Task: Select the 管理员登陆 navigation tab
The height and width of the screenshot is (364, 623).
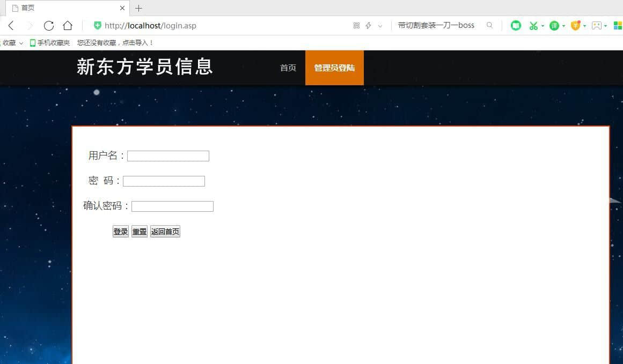Action: click(x=334, y=68)
